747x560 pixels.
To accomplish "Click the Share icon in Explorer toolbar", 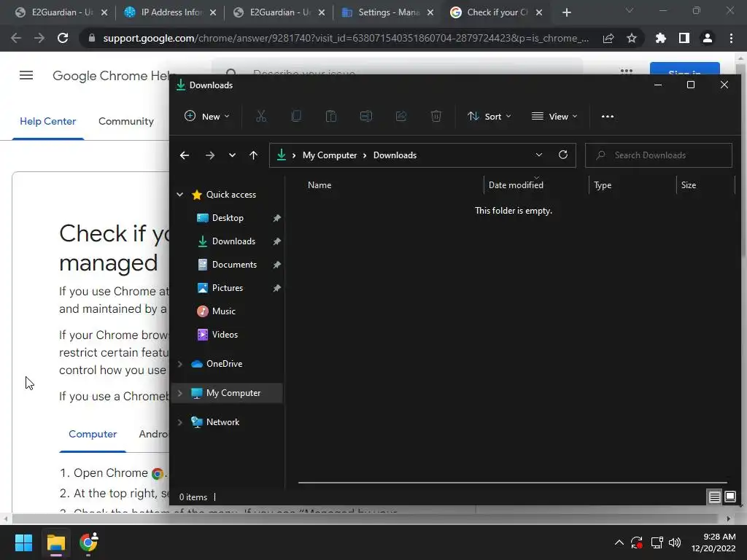I will pos(401,116).
